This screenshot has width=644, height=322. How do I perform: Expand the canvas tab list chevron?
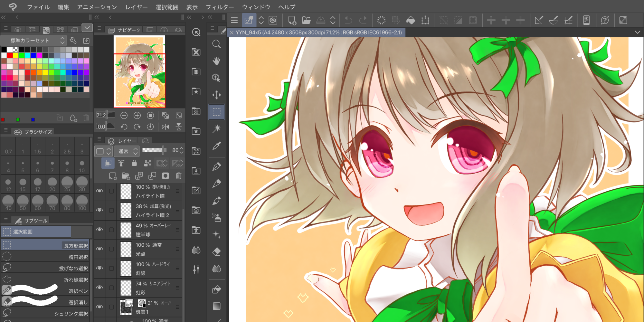tap(637, 32)
